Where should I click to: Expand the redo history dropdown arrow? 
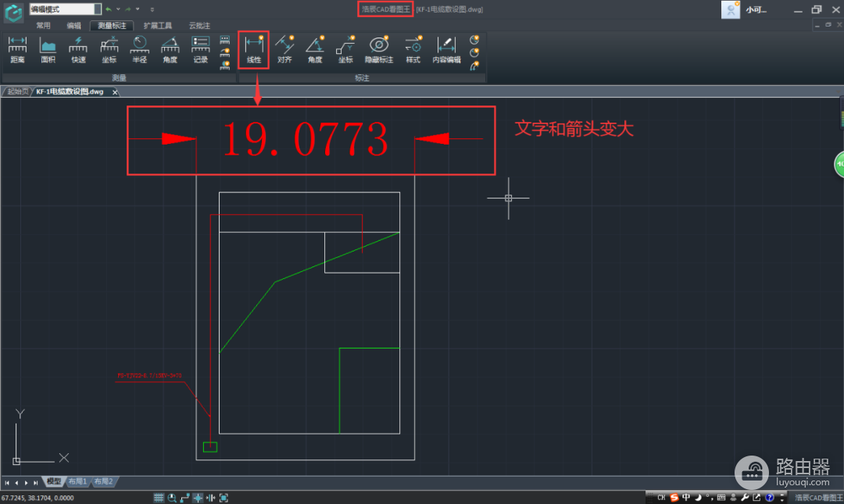click(x=138, y=9)
